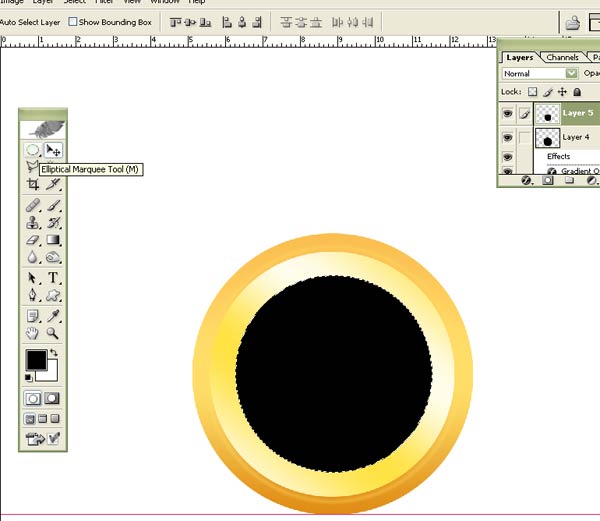Open the Filter menu
This screenshot has width=600, height=521.
tap(104, 2)
